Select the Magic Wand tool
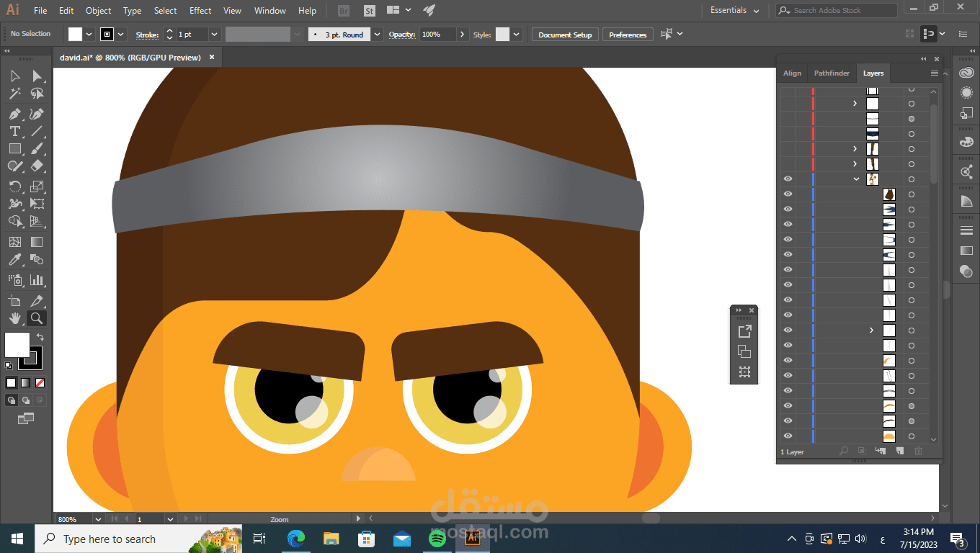 14,94
